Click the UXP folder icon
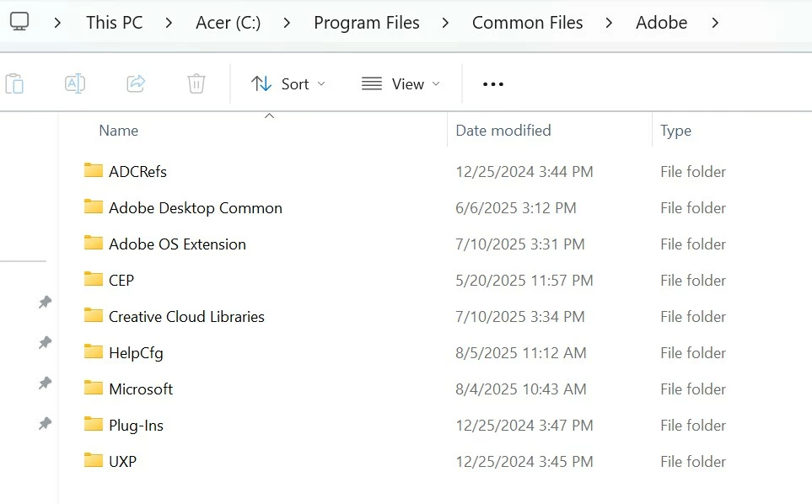The width and height of the screenshot is (812, 504). [x=94, y=460]
